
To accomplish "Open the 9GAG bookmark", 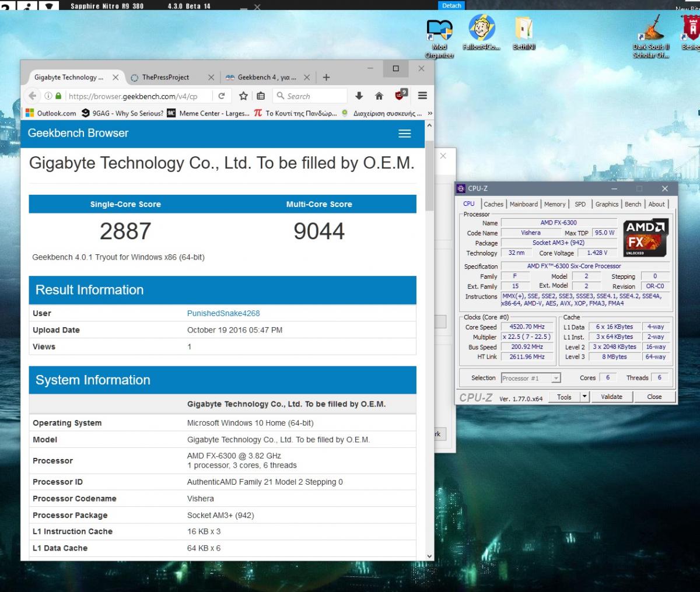I will [123, 113].
